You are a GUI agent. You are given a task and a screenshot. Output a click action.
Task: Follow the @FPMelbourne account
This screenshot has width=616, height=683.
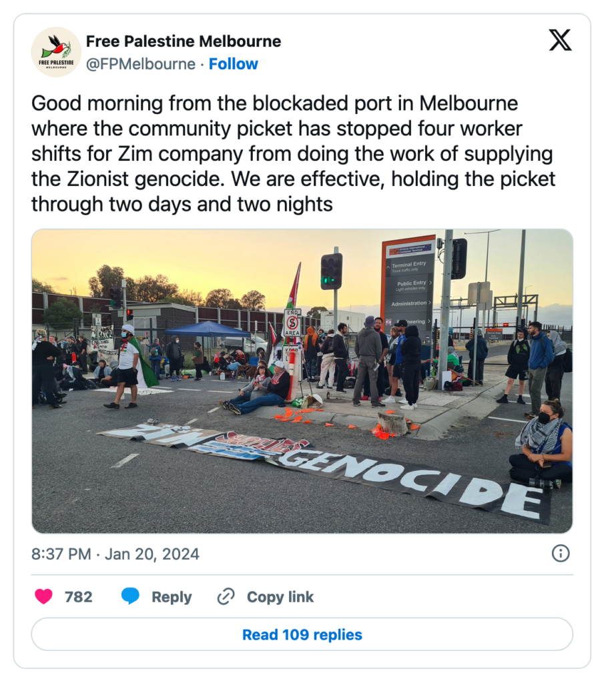click(233, 64)
